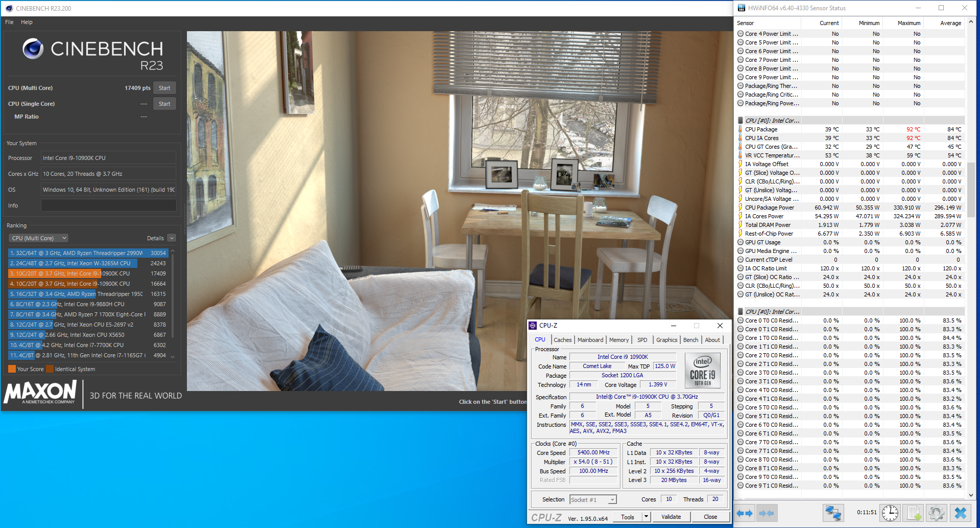
Task: Start HWiNFO logging with spreadsheet plus icon
Action: (x=914, y=513)
